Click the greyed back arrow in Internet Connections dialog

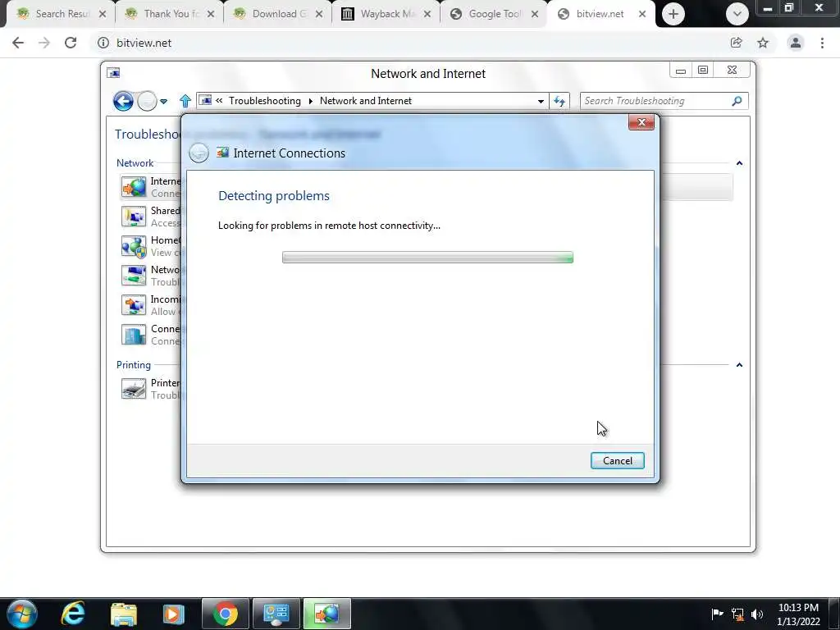[x=199, y=153]
